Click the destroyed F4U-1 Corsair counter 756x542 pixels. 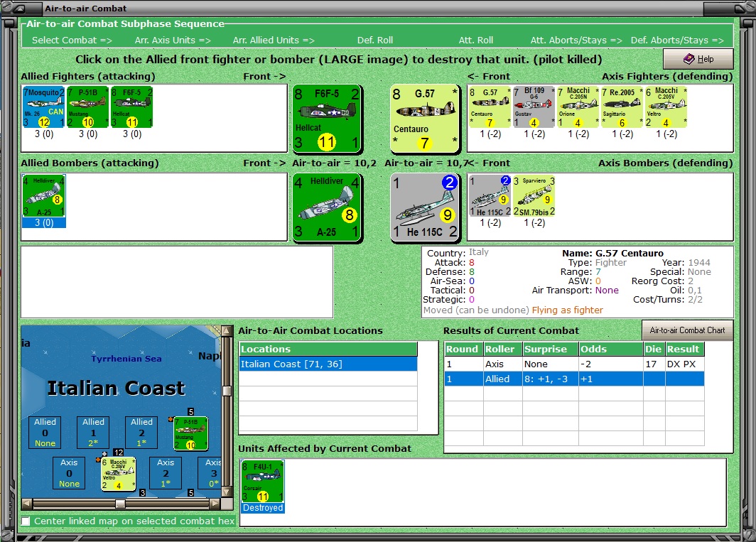point(263,481)
